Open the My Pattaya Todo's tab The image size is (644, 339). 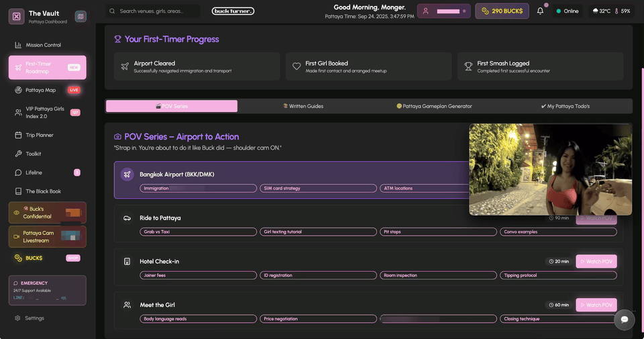[565, 106]
